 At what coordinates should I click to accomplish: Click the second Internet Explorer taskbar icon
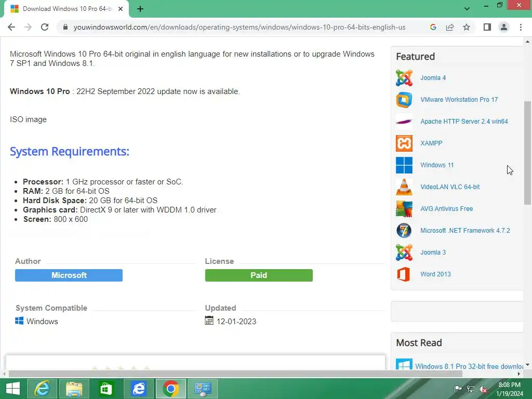click(138, 389)
